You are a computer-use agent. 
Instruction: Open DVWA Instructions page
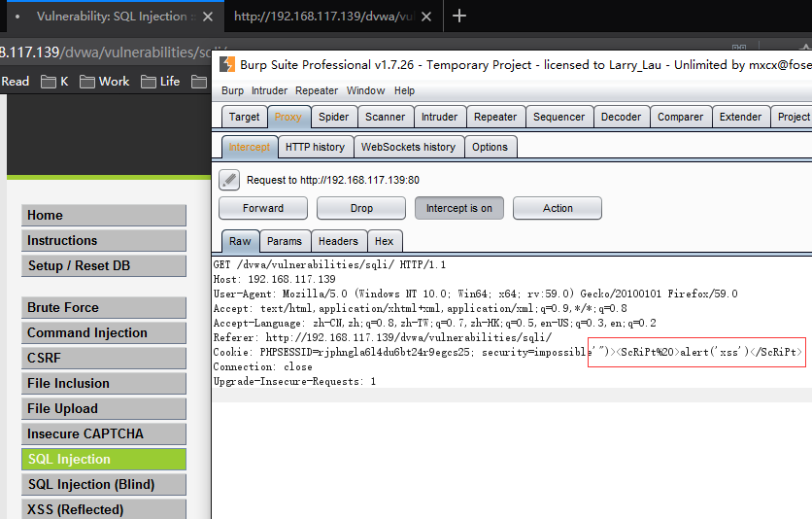(x=104, y=240)
